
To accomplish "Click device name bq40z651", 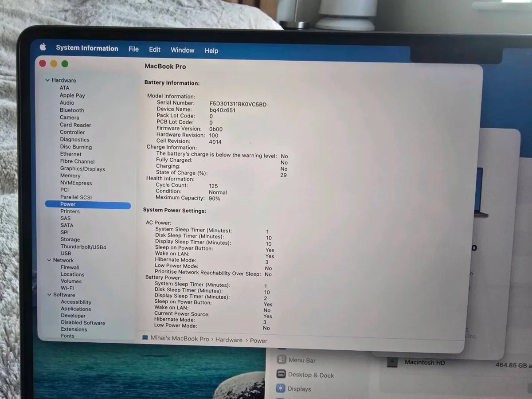I will (x=222, y=110).
